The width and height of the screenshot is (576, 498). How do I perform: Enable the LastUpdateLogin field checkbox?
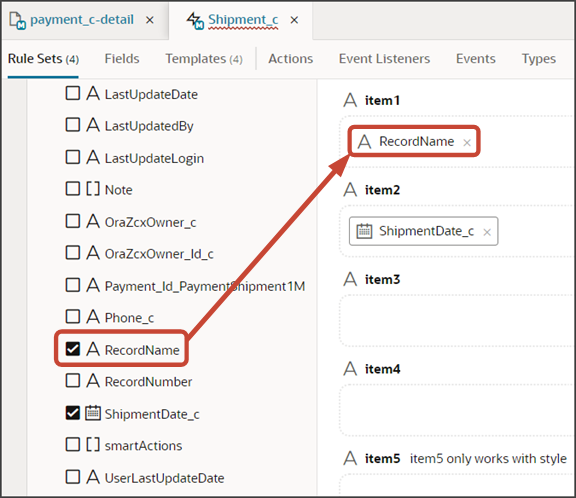click(x=73, y=157)
